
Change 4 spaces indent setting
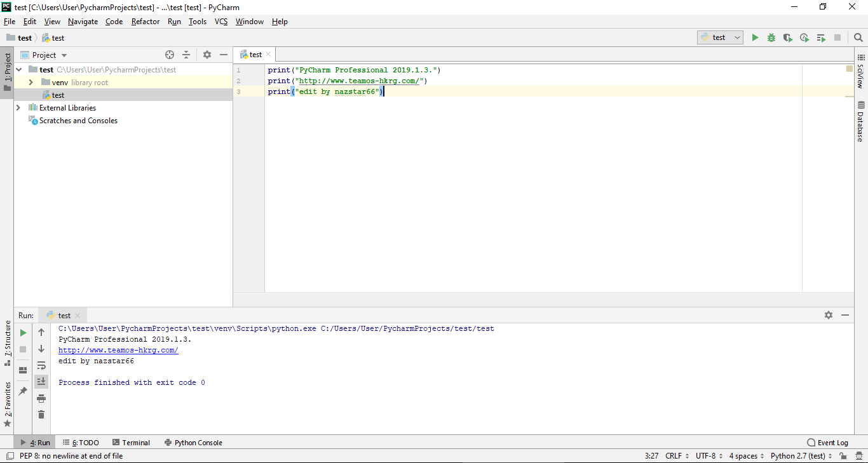747,456
